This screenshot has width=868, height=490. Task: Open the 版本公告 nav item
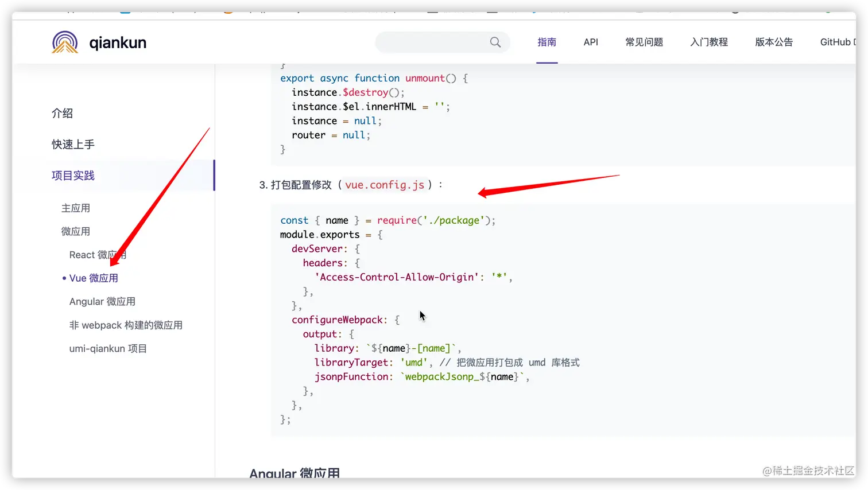click(774, 42)
